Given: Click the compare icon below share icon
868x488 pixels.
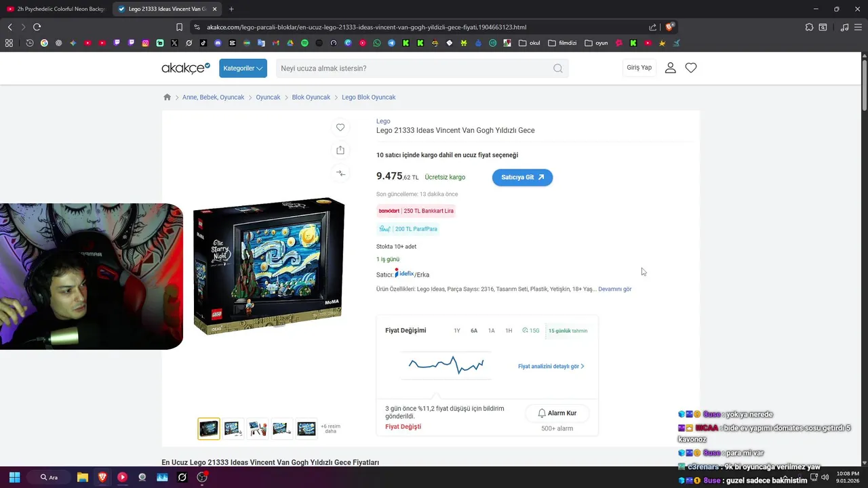Looking at the screenshot, I should click(340, 174).
